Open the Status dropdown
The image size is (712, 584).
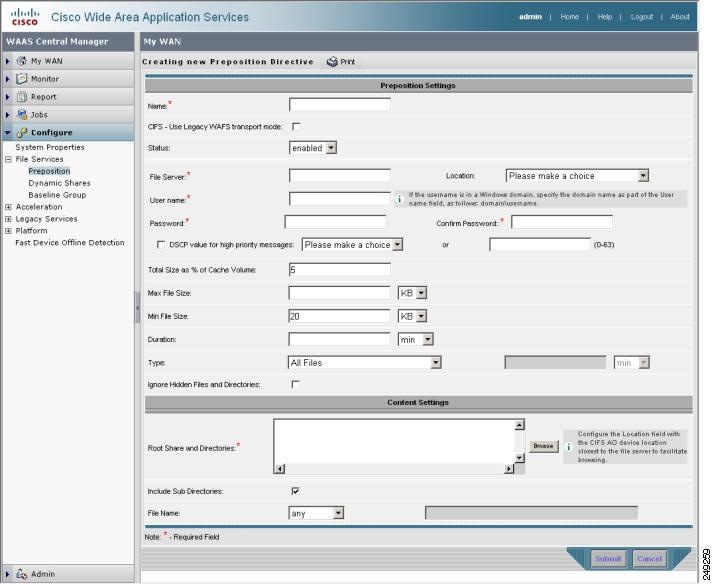click(313, 148)
